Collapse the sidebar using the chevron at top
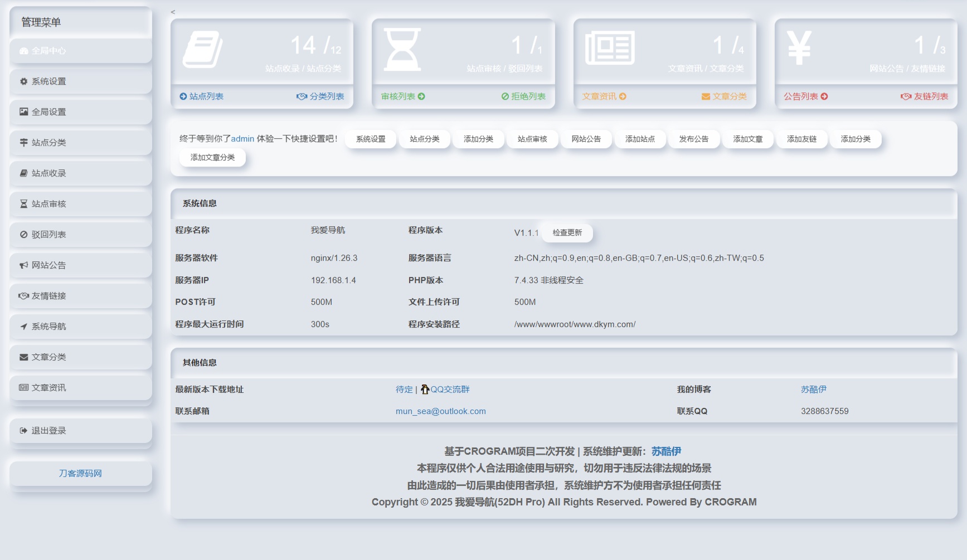Screen dimensions: 967x560 (x=173, y=11)
